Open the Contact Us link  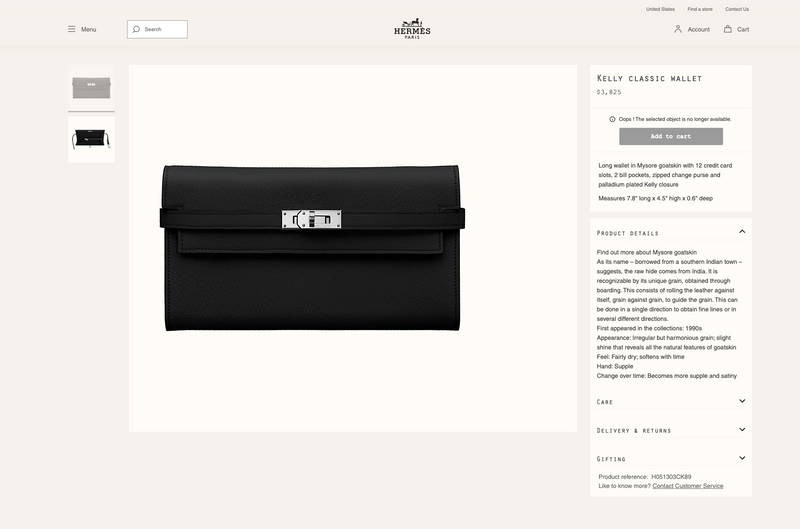click(x=737, y=9)
